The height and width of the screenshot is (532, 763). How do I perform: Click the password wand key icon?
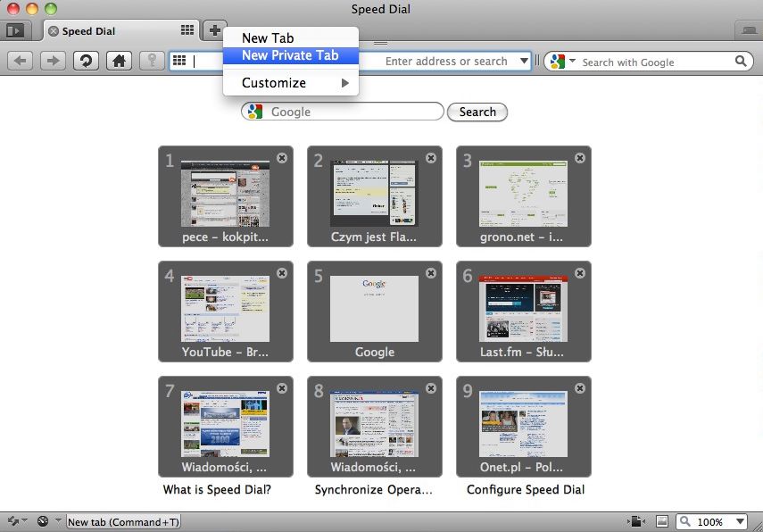tap(152, 61)
